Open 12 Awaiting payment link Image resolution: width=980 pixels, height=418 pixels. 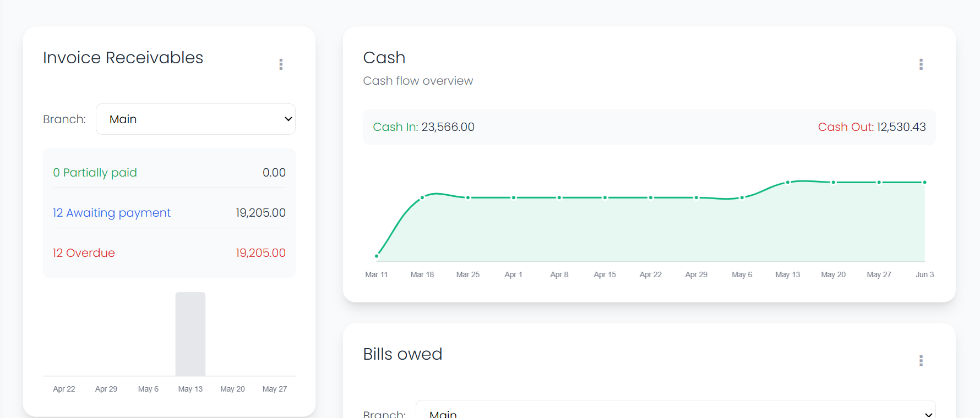(112, 213)
